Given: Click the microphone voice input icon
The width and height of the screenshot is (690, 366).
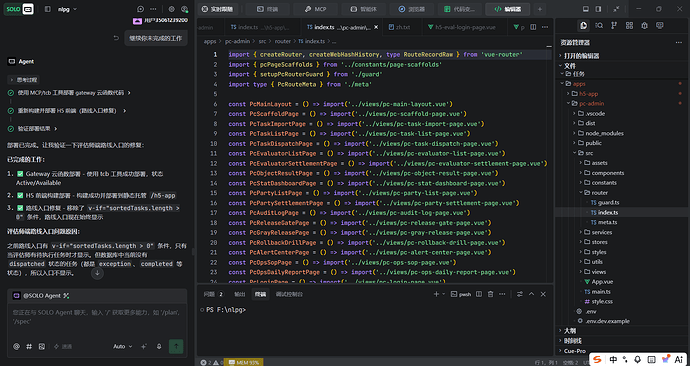Looking at the screenshot, I should click(159, 347).
